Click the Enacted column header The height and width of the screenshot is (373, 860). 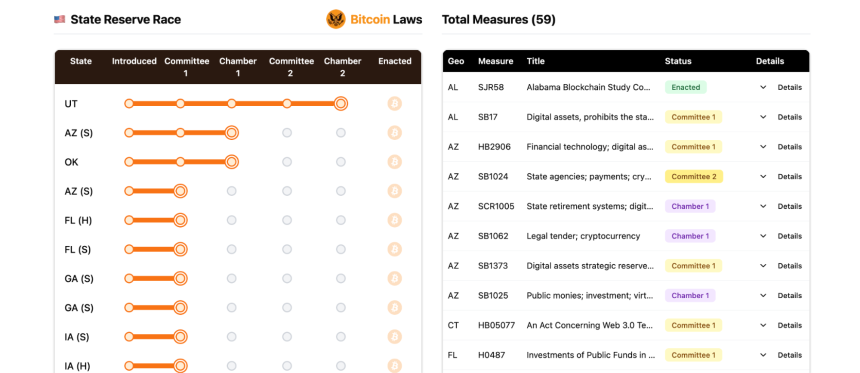395,61
